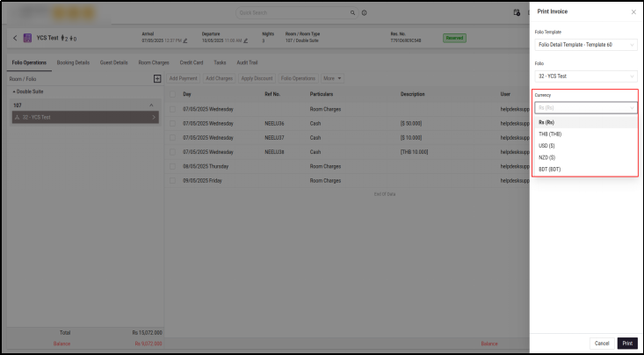Click the Apply Discount button
The height and width of the screenshot is (355, 644).
tap(257, 78)
